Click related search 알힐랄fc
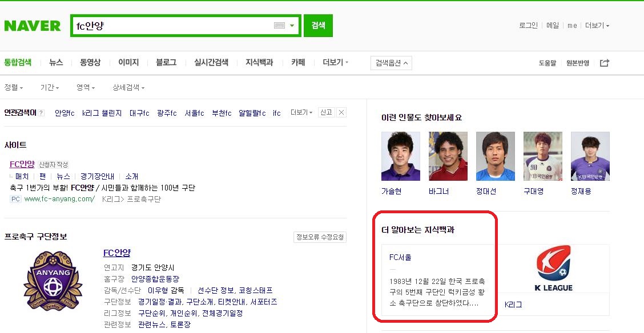 [252, 113]
